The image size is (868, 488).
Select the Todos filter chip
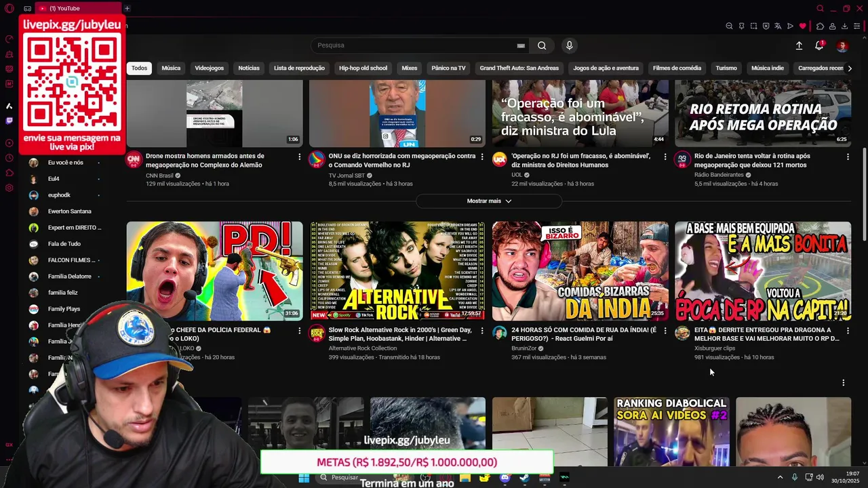tap(139, 68)
